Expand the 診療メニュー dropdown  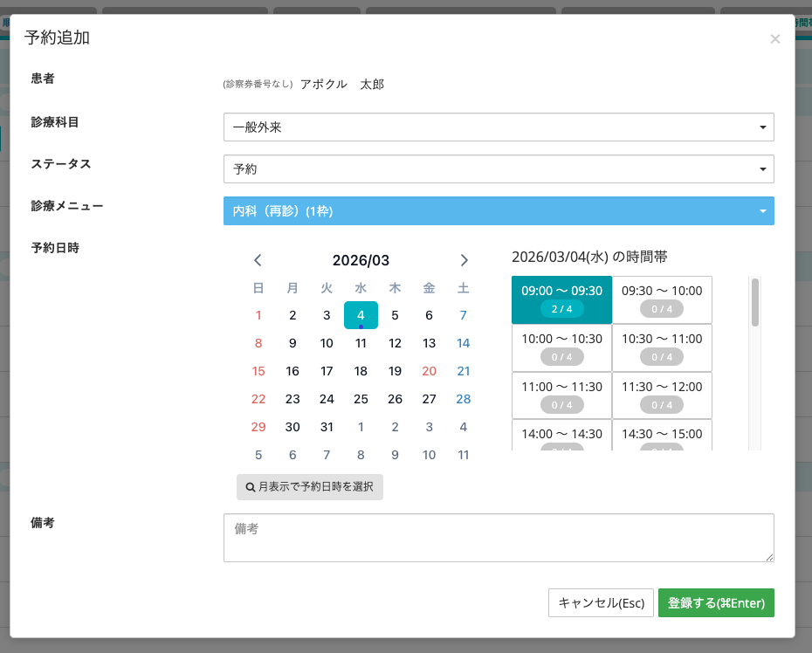pyautogui.click(x=499, y=211)
